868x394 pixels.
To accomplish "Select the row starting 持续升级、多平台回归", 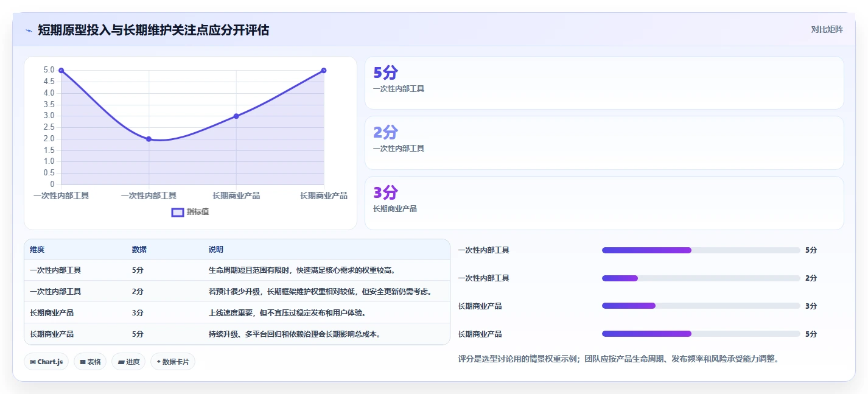I will 237,334.
